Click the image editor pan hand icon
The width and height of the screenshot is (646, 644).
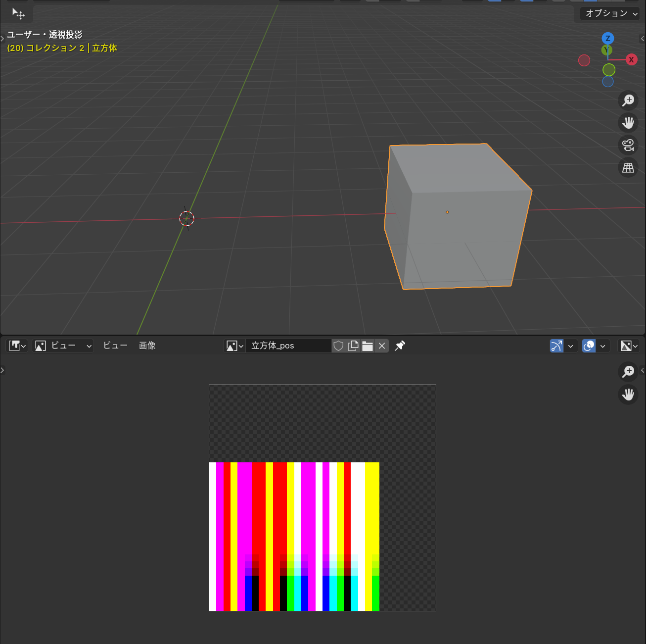628,395
